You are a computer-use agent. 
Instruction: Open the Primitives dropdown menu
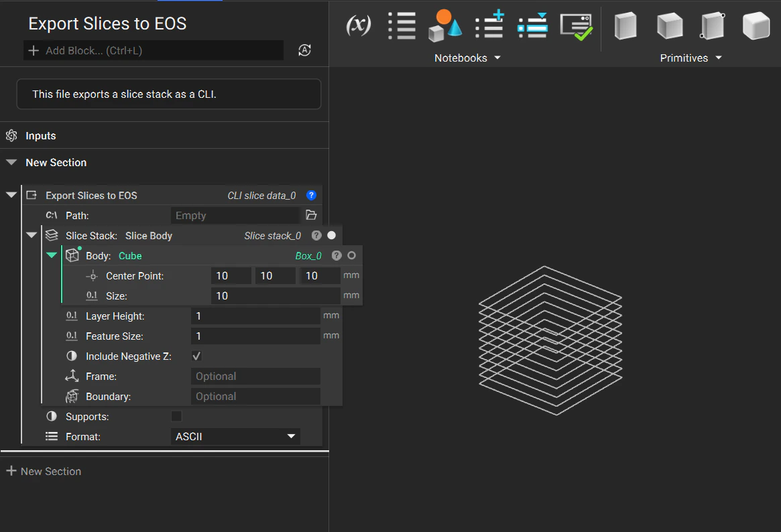pos(718,58)
